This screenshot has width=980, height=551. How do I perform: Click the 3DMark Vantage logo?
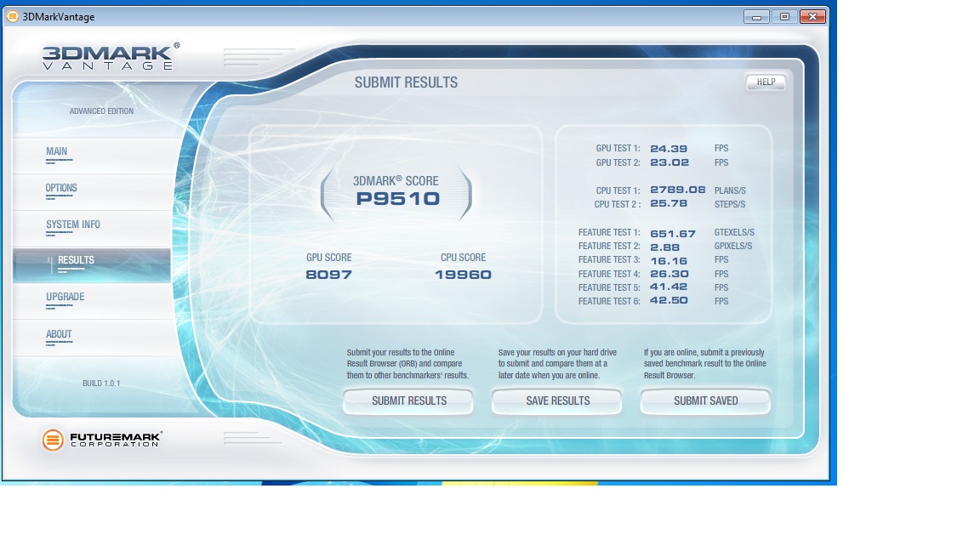[x=111, y=56]
